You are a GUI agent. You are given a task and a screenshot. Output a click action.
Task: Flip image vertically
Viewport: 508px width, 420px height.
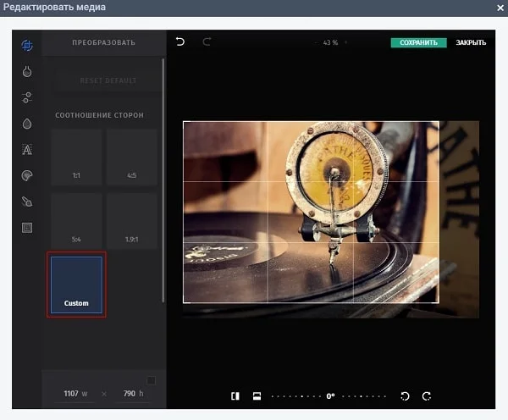256,396
